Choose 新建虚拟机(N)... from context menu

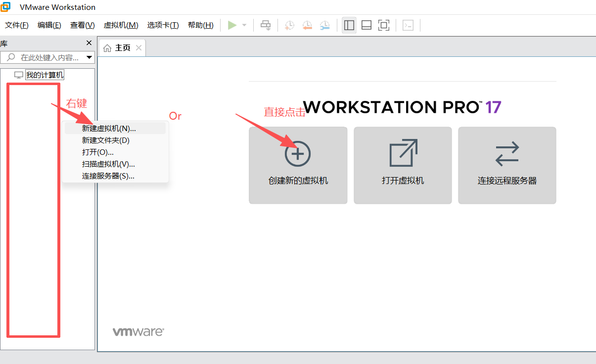[115, 128]
